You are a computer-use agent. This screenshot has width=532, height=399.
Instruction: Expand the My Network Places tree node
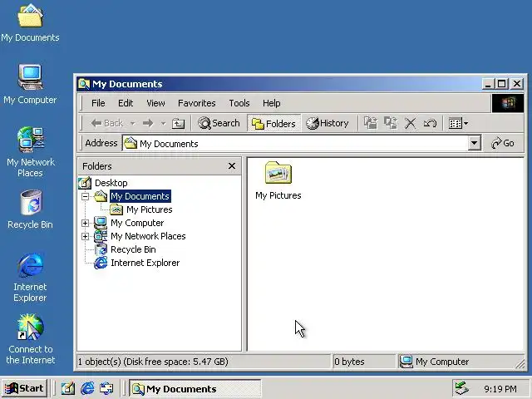point(85,236)
